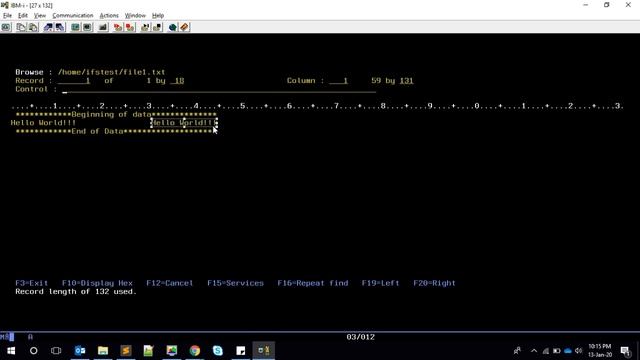Click the globe Support toolbar icon
Viewport: 640px width, 360px height.
(x=172, y=27)
